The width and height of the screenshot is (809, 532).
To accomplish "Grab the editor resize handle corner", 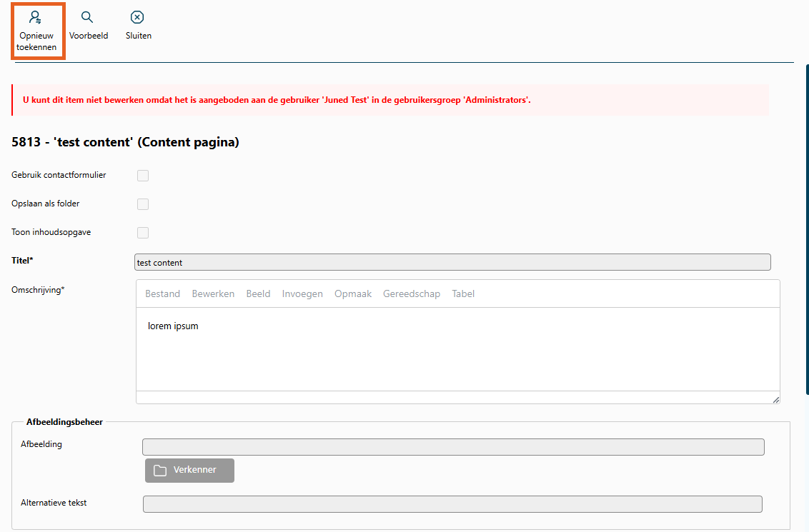I will click(775, 399).
